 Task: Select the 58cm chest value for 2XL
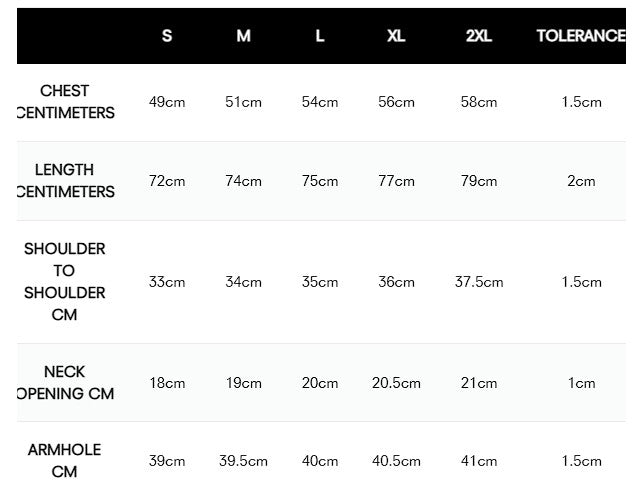click(479, 102)
